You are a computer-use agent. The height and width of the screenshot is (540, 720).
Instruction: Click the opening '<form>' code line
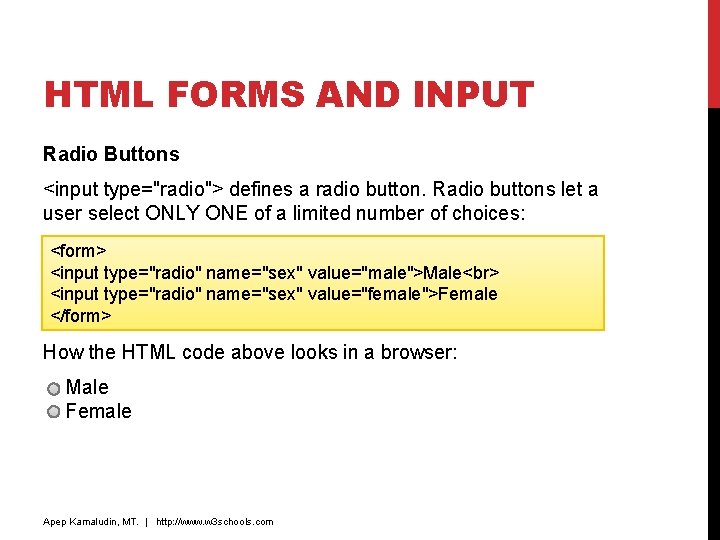click(79, 251)
